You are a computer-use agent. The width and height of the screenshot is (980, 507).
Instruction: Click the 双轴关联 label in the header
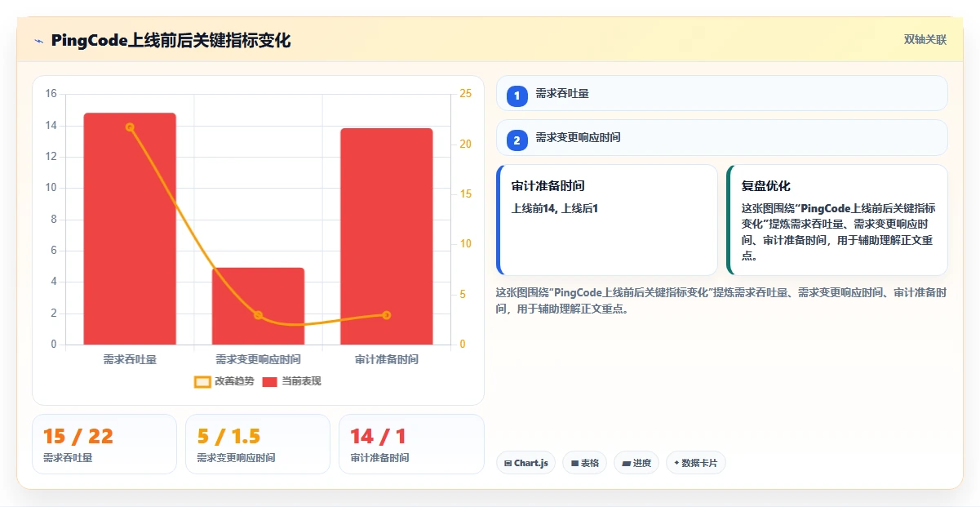pos(925,40)
